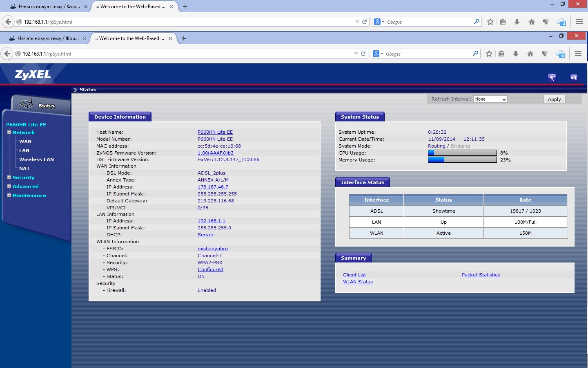Screen dimensions: 588x368
Task: Click the Host Name link P660HN Lite EE
Action: click(x=215, y=132)
